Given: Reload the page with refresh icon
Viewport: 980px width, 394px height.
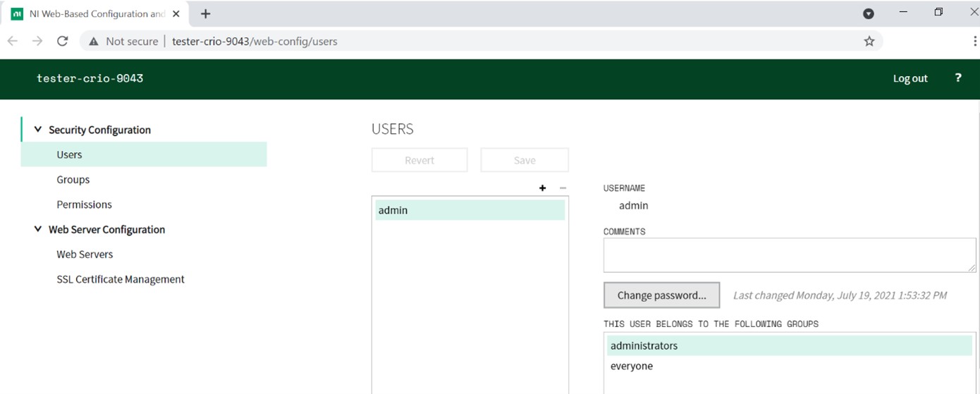Looking at the screenshot, I should [62, 42].
